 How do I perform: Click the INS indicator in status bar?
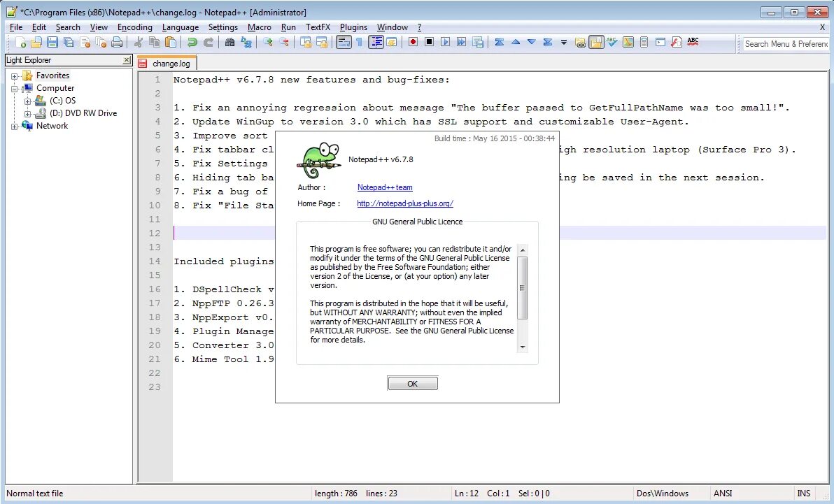[804, 494]
